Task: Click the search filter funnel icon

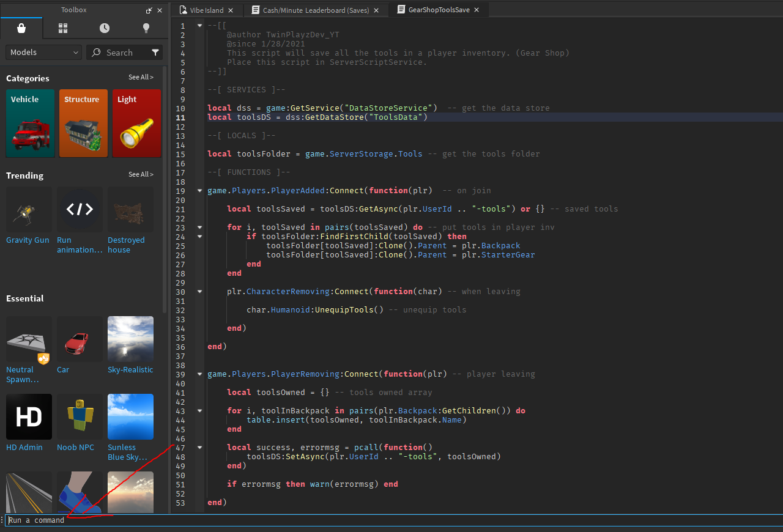Action: click(x=155, y=53)
